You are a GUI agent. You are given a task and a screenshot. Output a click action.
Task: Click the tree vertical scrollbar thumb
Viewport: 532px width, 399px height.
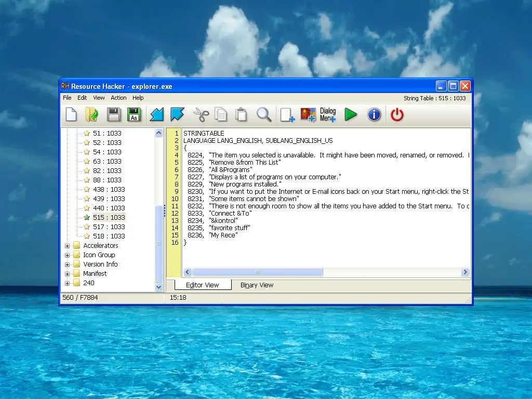coord(158,243)
